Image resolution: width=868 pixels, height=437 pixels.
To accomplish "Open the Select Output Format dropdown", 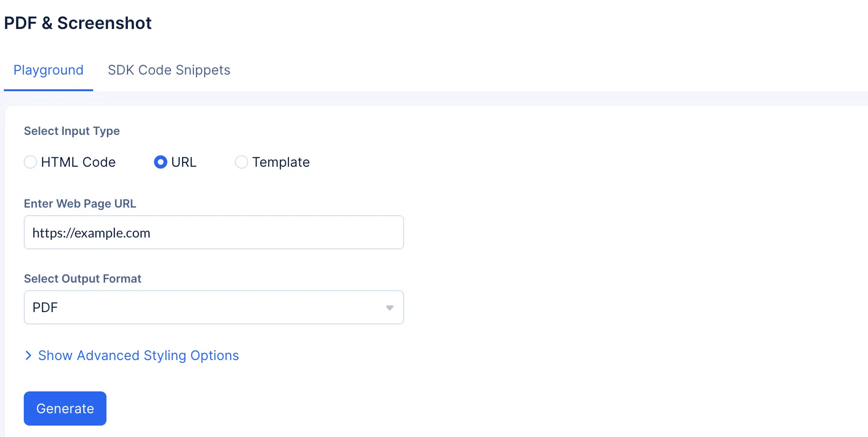I will 214,307.
